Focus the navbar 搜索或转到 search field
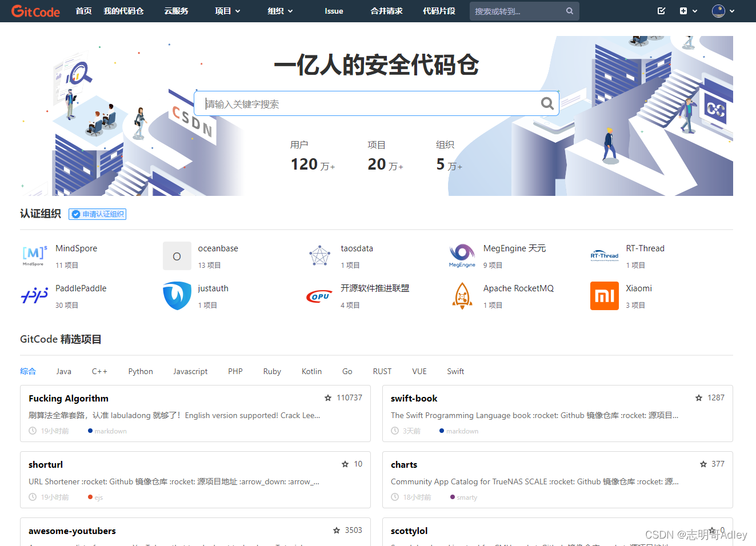 (x=525, y=11)
